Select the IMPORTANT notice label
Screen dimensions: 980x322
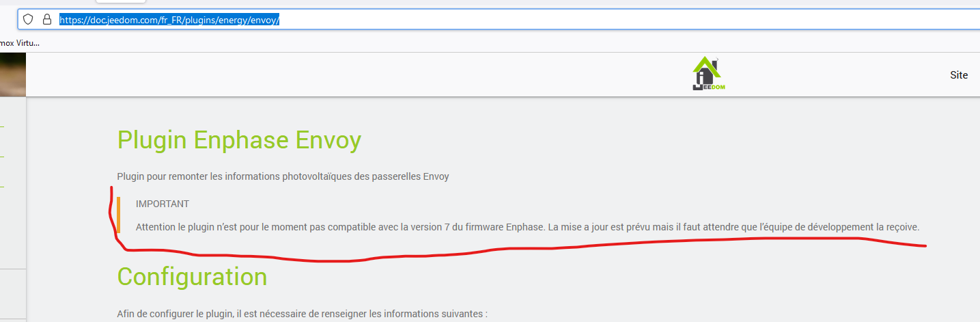[x=163, y=204]
